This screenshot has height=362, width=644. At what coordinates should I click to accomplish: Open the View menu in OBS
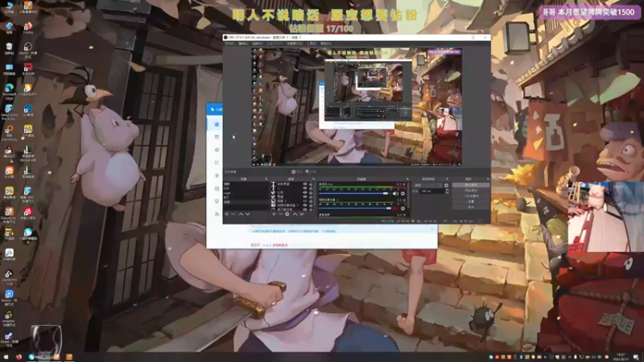pyautogui.click(x=258, y=43)
